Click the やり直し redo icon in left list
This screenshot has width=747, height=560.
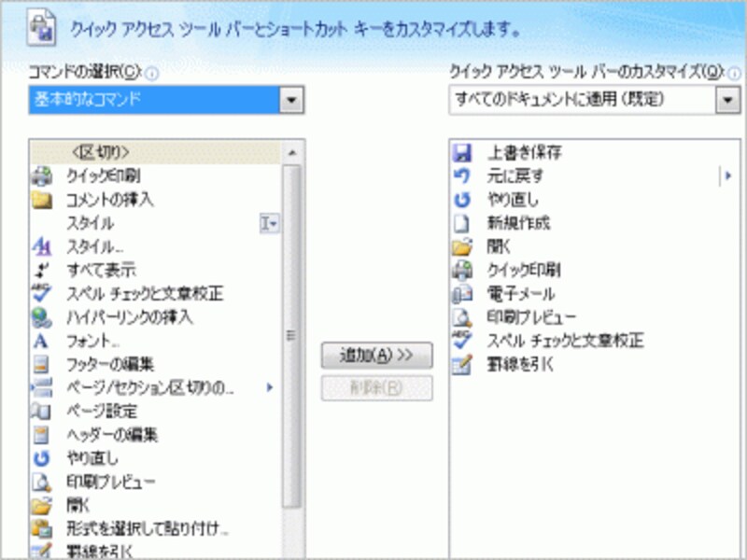point(41,458)
